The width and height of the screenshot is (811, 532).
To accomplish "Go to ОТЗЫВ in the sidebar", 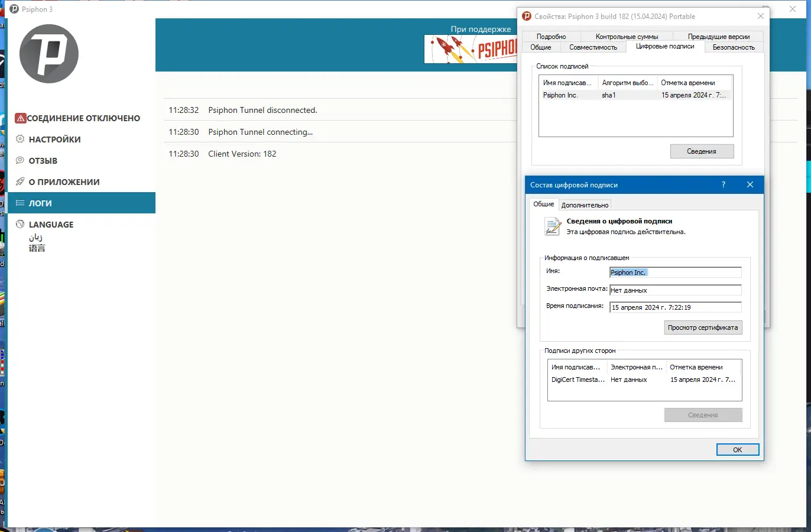I will (82, 161).
